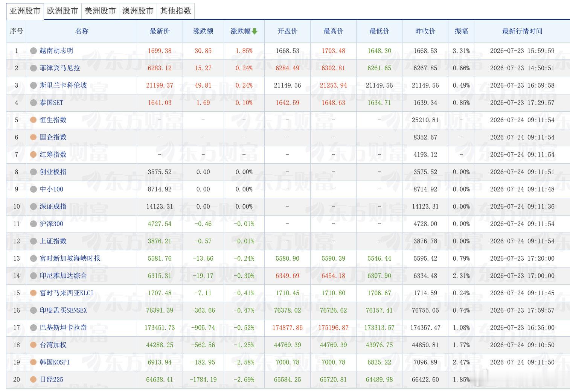Image resolution: width=570 pixels, height=392 pixels.
Task: Open the 印度孟买SENSEX index link
Action: click(x=63, y=310)
